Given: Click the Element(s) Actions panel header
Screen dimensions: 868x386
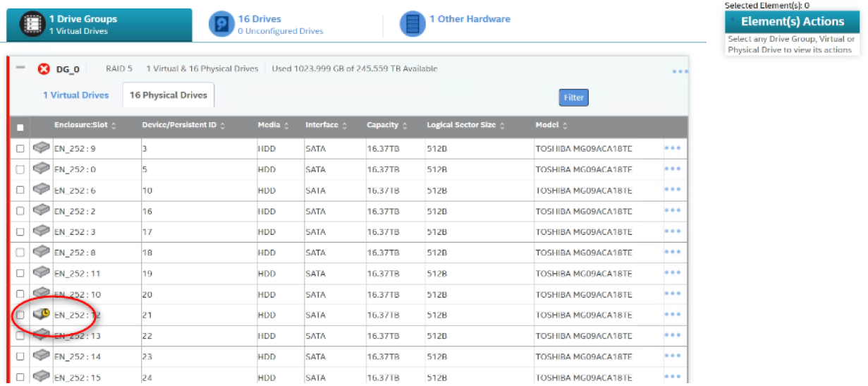Looking at the screenshot, I should pos(792,22).
